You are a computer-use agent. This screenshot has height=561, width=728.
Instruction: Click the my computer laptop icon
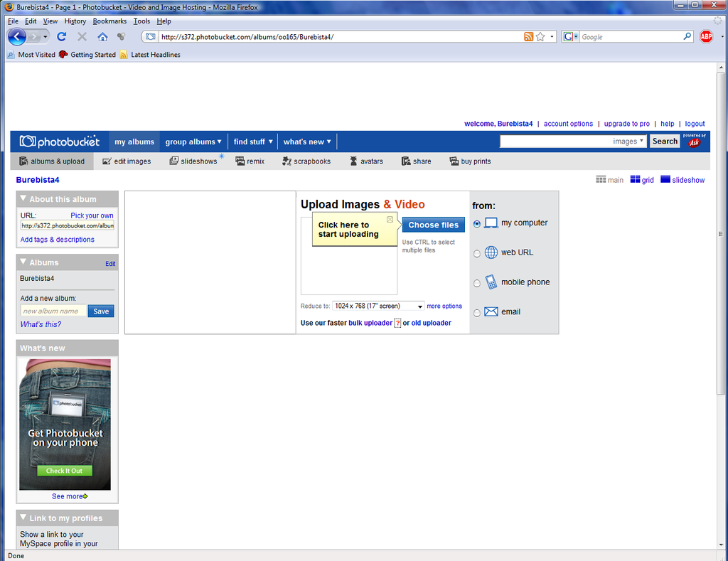point(491,223)
